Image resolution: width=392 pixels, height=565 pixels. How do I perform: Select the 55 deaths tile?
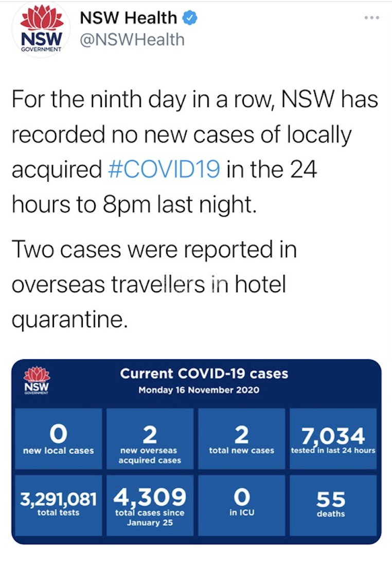(333, 505)
